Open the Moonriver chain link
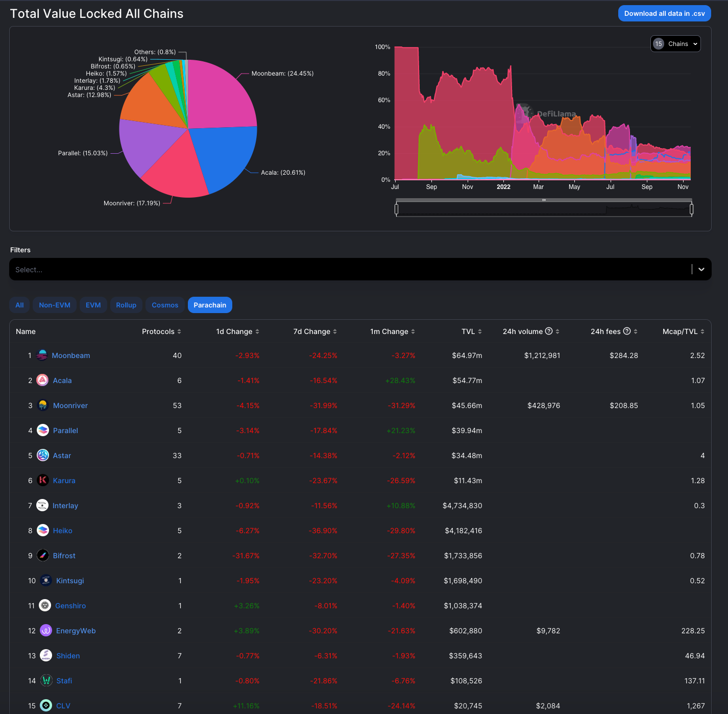 [70, 406]
